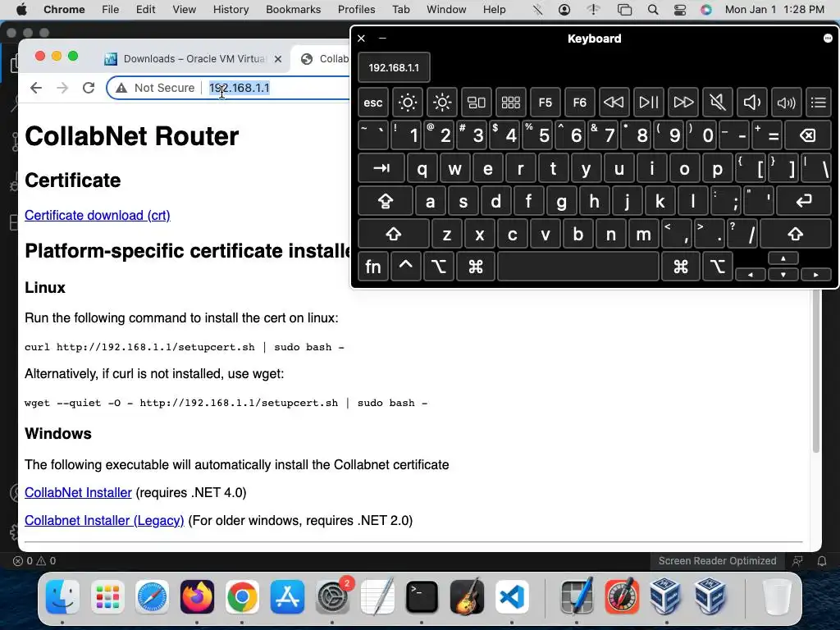Open Firefox from the Dock

pos(197,597)
